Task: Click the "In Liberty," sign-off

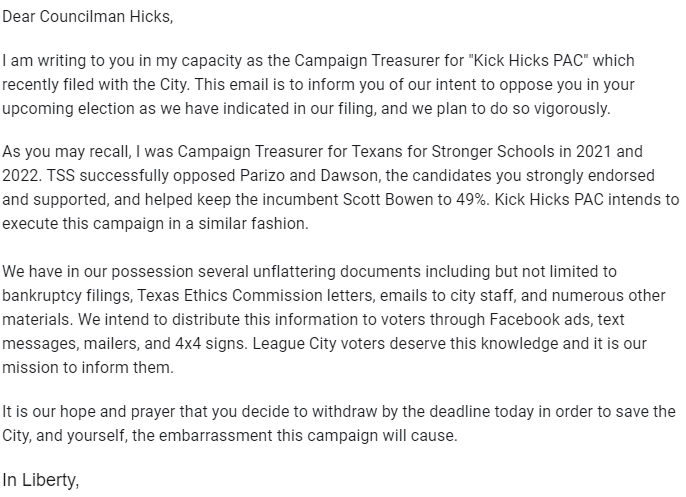Action: (x=41, y=481)
